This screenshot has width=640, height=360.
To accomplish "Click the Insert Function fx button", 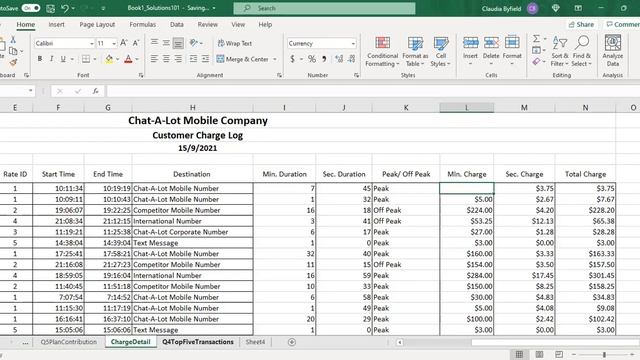I will pos(95,91).
